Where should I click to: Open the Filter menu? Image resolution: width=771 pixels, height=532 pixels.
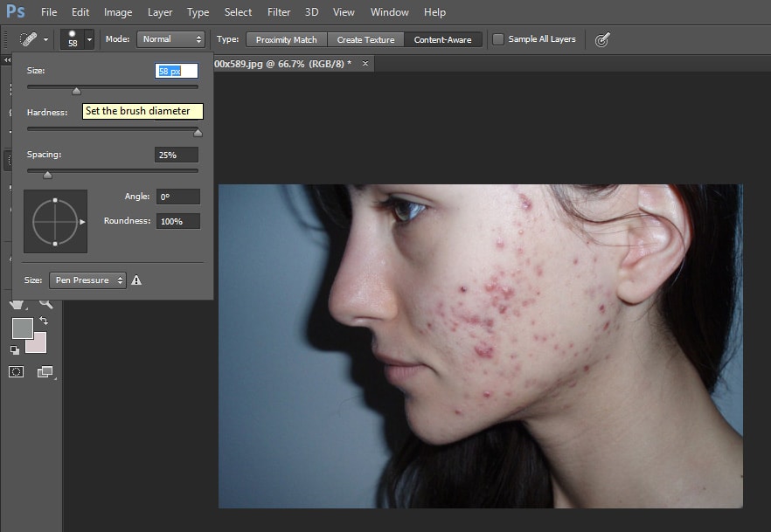pyautogui.click(x=279, y=12)
